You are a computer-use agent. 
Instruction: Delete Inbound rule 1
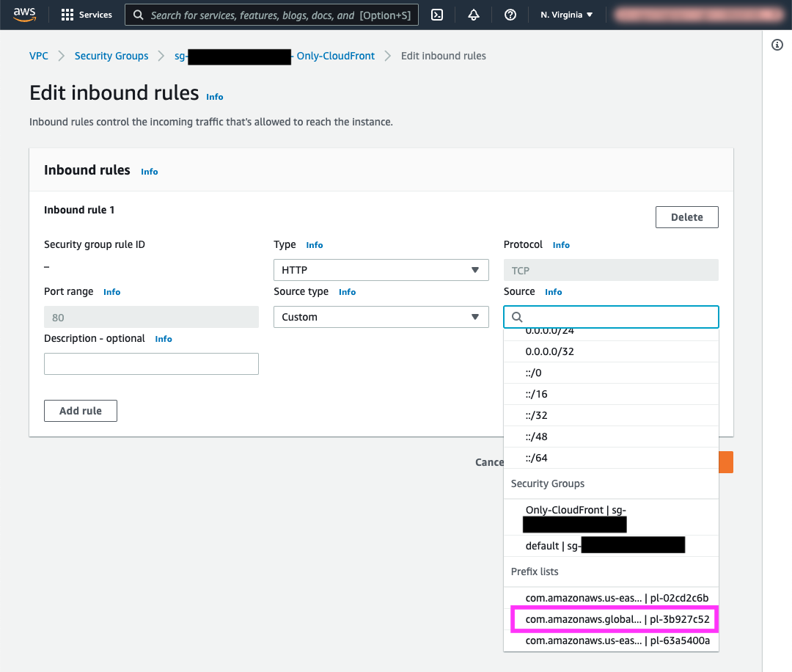pos(686,216)
